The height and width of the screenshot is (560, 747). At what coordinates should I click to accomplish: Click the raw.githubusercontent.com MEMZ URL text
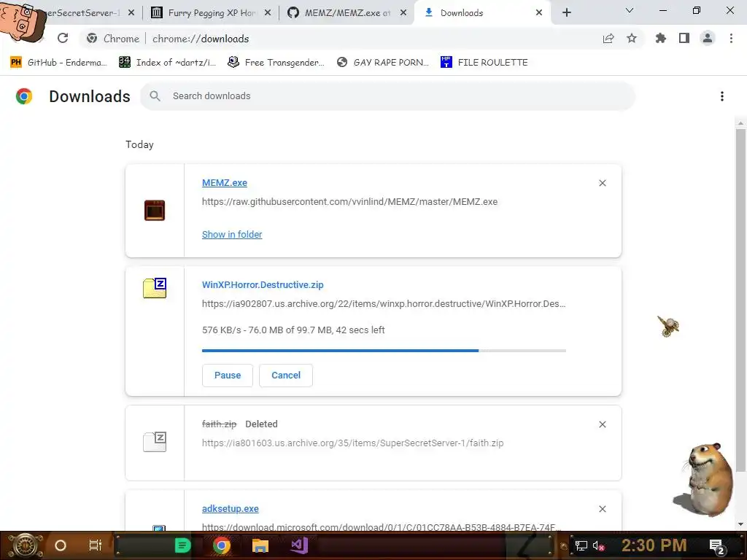point(349,202)
